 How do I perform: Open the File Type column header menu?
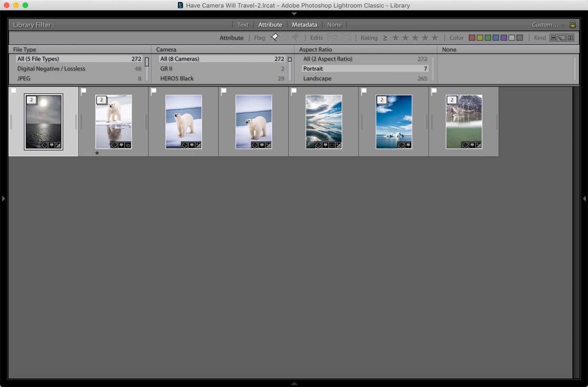[25, 49]
